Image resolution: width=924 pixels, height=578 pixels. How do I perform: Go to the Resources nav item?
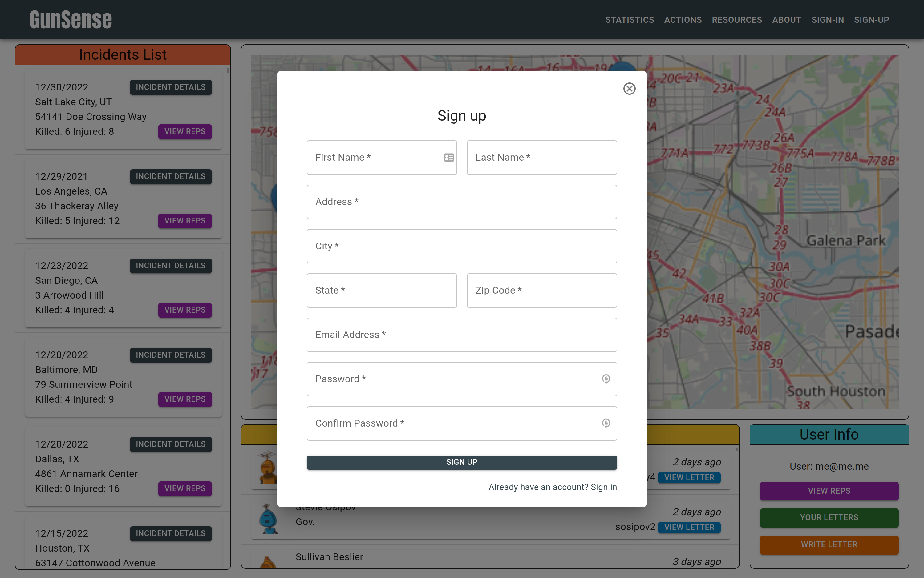click(x=737, y=20)
